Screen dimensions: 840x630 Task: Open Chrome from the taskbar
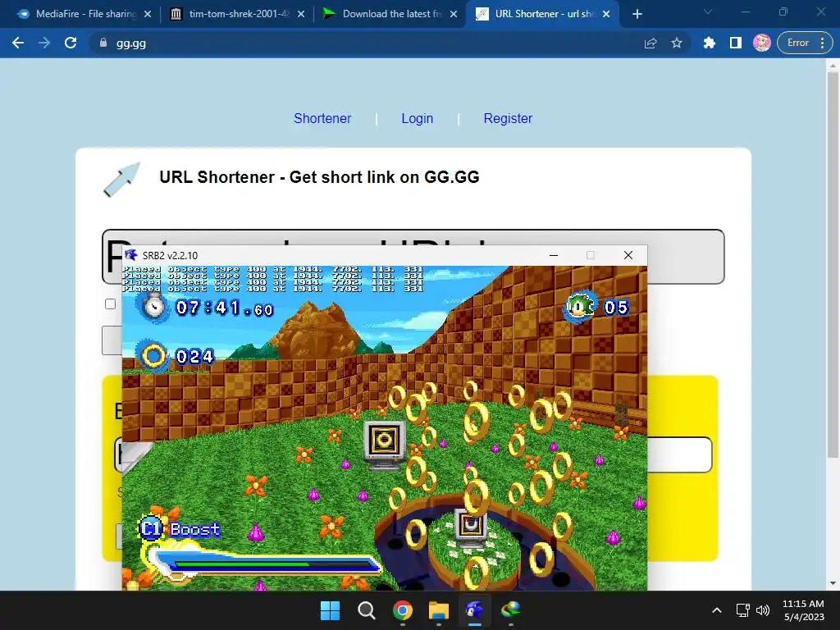(402, 610)
